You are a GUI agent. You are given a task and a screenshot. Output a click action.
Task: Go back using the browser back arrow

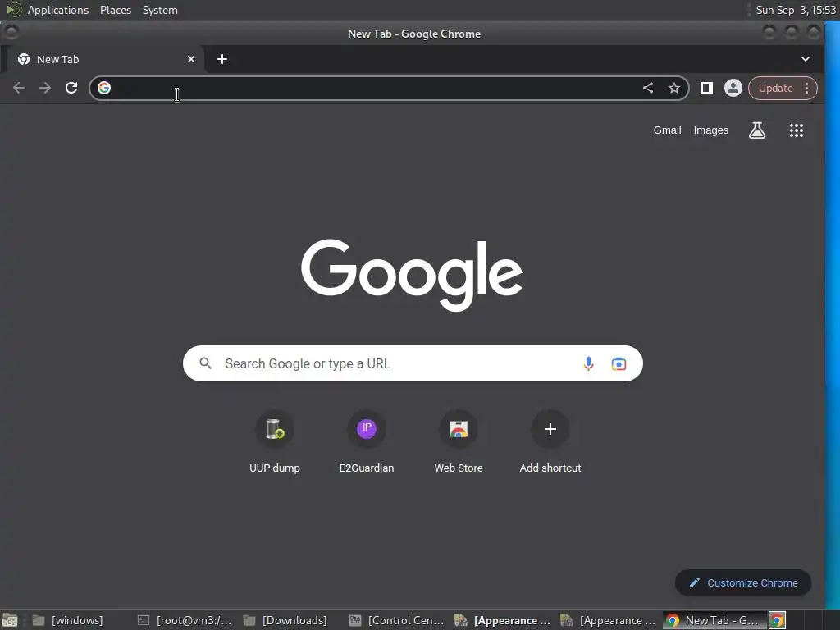click(19, 88)
